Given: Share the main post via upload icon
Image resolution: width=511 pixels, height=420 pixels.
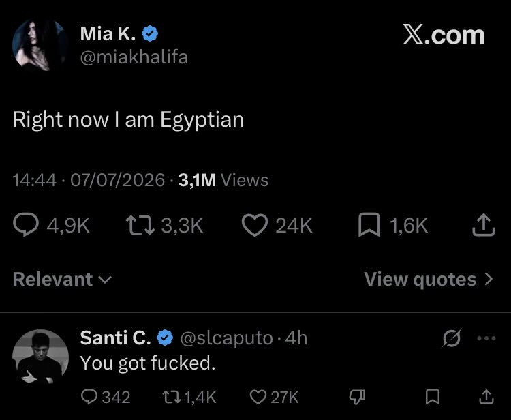Looking at the screenshot, I should pos(484,225).
